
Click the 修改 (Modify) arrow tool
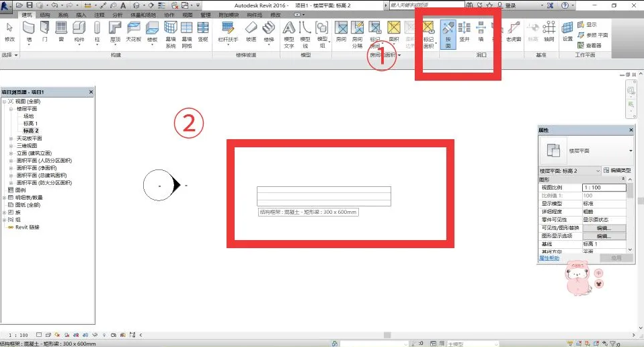pyautogui.click(x=9, y=32)
